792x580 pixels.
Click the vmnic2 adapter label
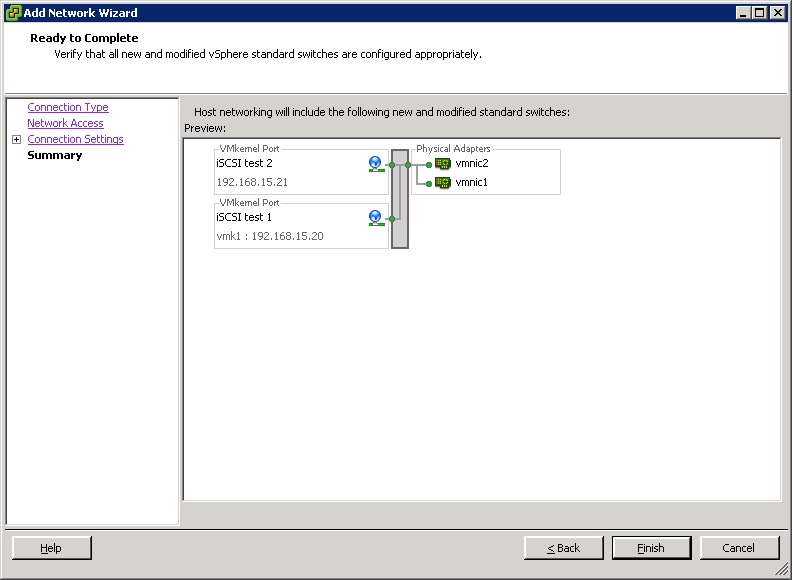(471, 164)
